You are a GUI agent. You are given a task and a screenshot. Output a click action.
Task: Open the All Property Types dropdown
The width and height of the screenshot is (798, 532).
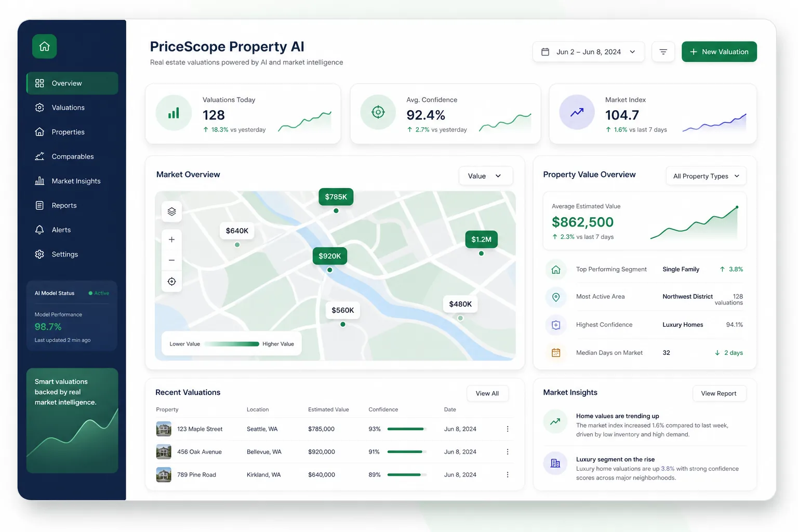pyautogui.click(x=706, y=176)
